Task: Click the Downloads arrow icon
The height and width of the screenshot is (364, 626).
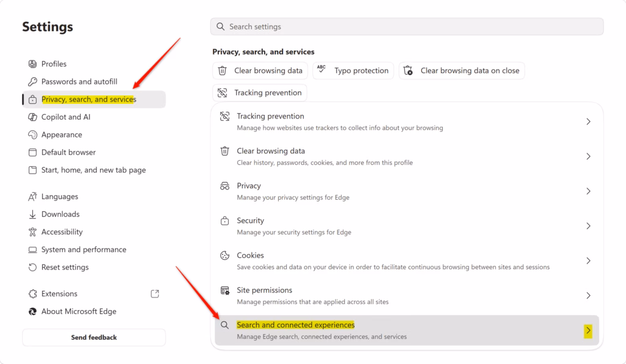Action: point(32,214)
